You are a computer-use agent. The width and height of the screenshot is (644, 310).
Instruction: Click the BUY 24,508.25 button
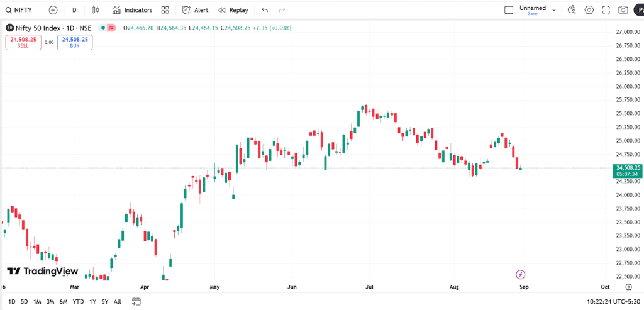(x=75, y=42)
